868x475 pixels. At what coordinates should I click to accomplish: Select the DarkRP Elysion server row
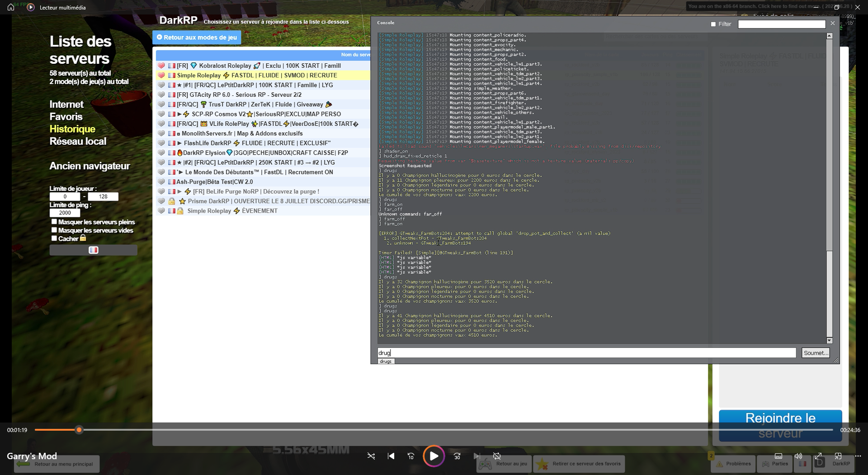click(263, 152)
